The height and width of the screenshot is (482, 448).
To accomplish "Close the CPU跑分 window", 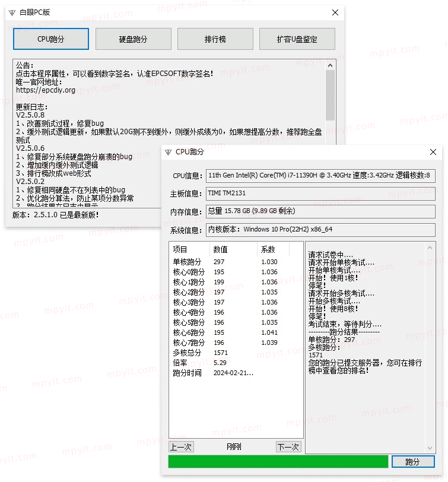I will click(x=433, y=152).
